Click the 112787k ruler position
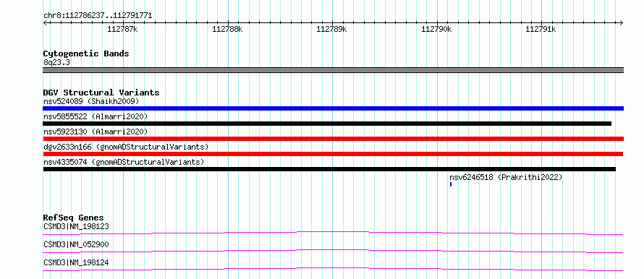The height and width of the screenshot is (279, 644). coord(123,29)
